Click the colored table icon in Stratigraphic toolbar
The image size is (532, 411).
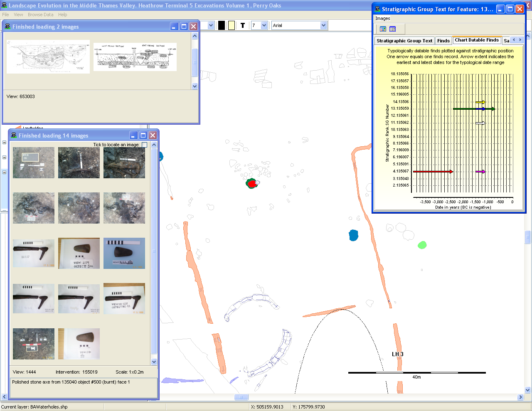click(x=383, y=29)
